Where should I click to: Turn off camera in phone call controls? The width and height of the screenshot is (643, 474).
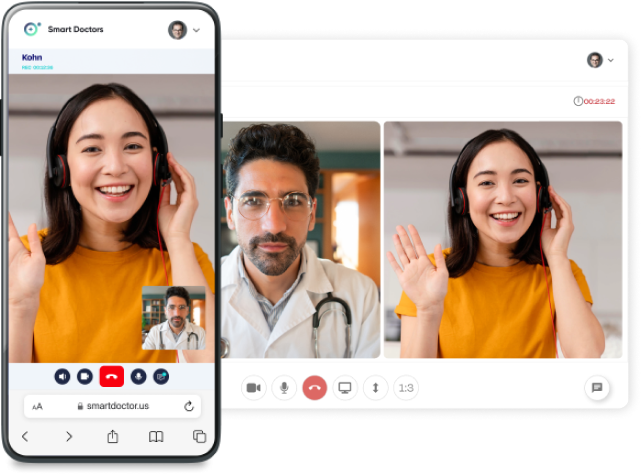(85, 376)
